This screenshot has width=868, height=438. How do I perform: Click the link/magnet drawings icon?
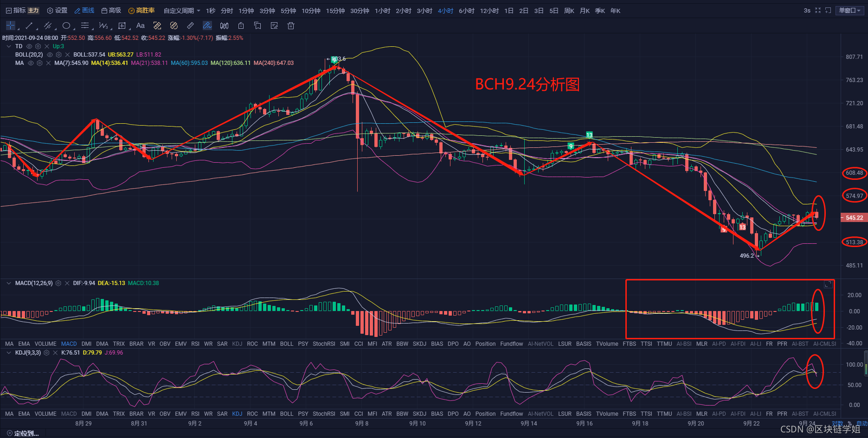click(174, 25)
